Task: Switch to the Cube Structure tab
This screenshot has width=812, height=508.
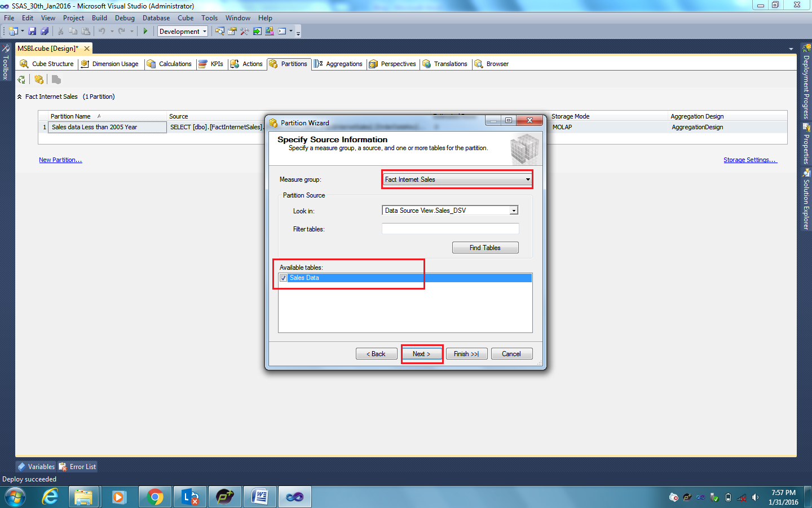Action: pyautogui.click(x=47, y=64)
